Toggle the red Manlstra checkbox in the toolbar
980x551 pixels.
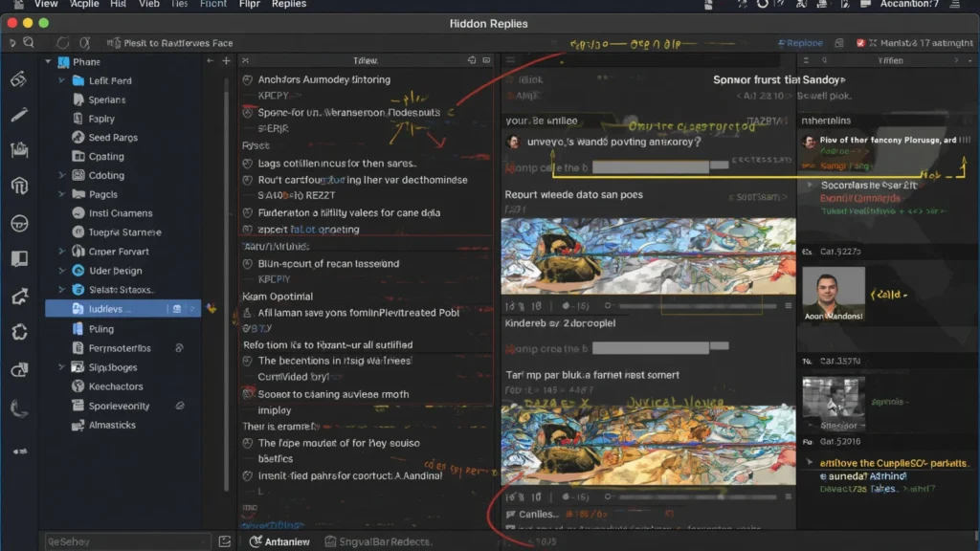point(860,43)
